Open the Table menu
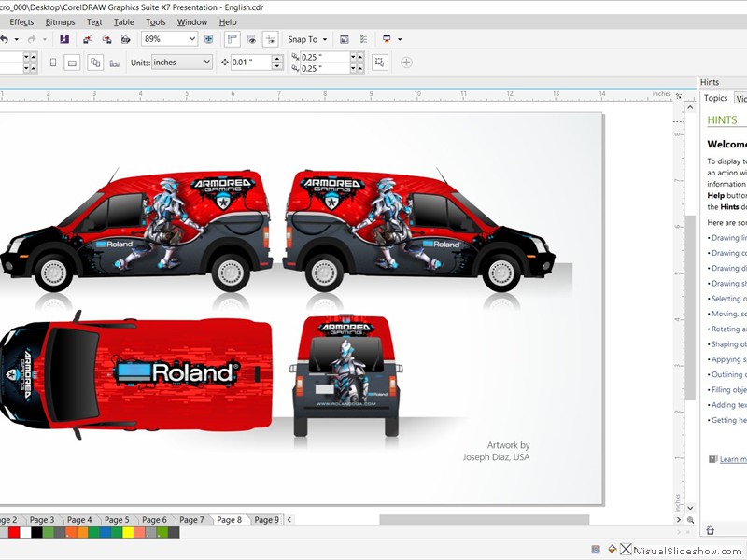This screenshot has height=560, width=747. (124, 21)
